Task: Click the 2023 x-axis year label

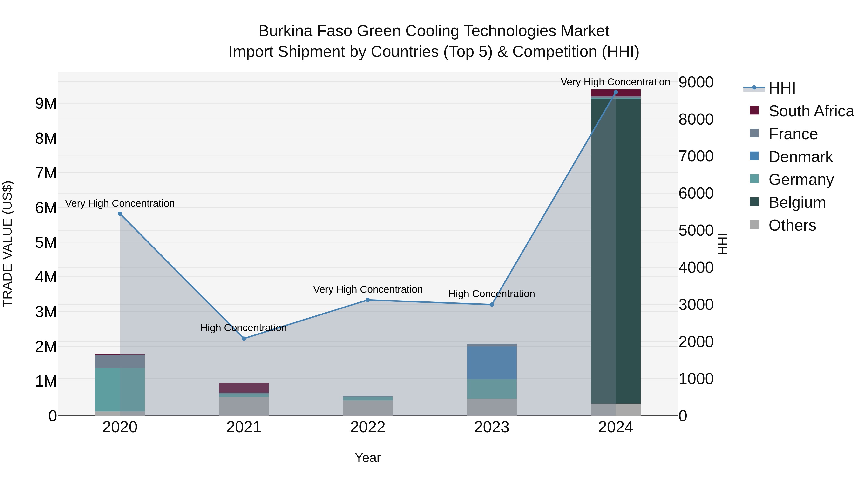Action: pos(492,427)
